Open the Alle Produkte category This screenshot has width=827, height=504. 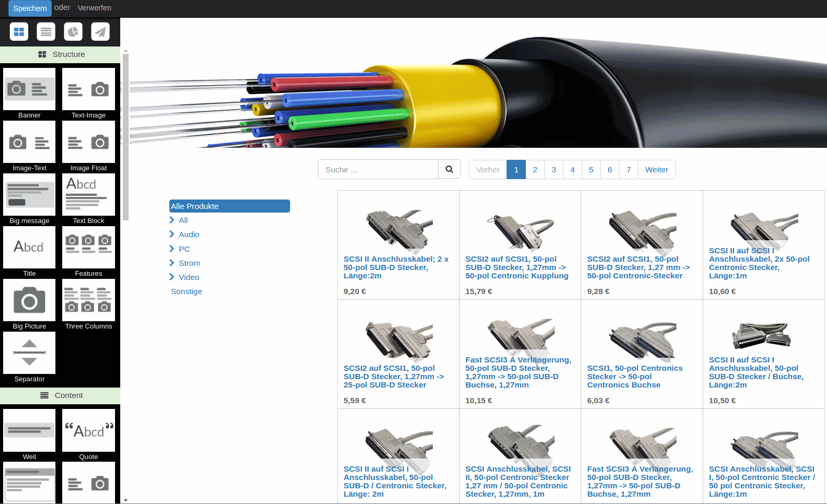[x=229, y=206]
